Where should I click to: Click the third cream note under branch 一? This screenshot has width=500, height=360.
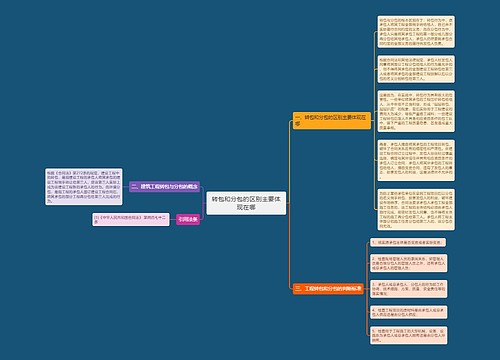point(416,111)
